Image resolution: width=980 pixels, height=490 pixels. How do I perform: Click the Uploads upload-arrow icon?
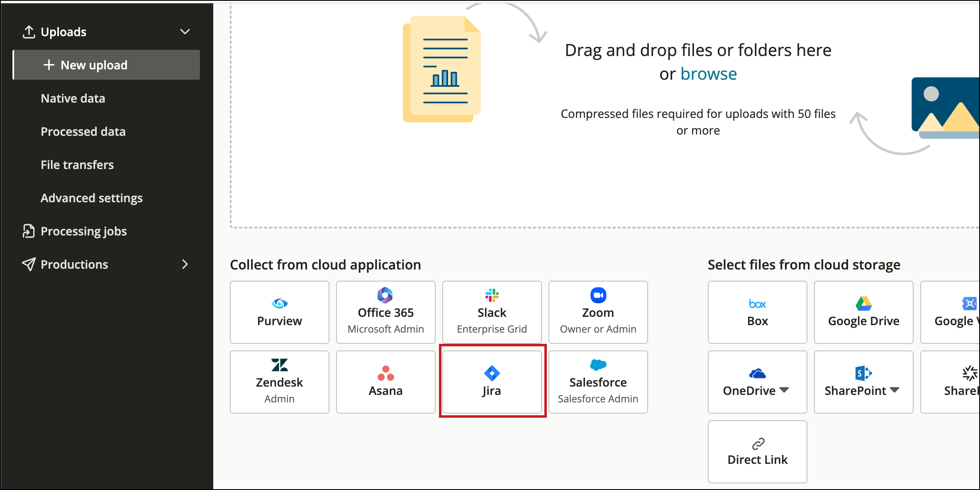click(29, 32)
